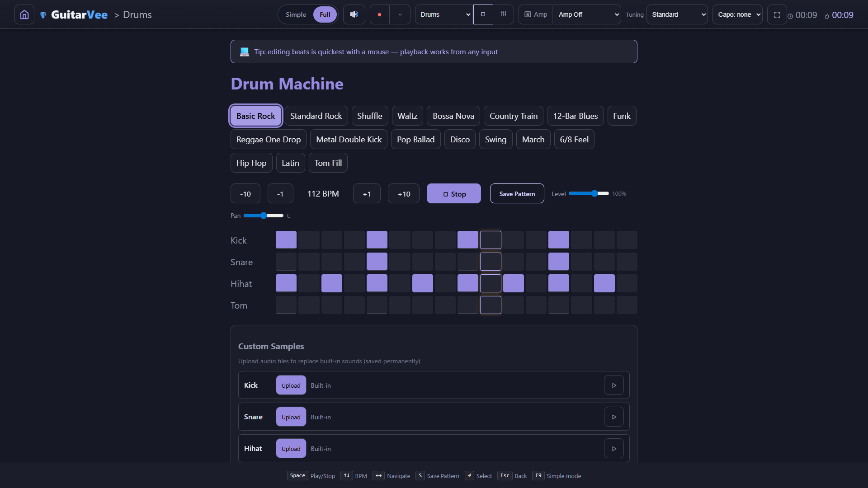Open the recording options chevron
The height and width of the screenshot is (488, 868).
pyautogui.click(x=400, y=14)
